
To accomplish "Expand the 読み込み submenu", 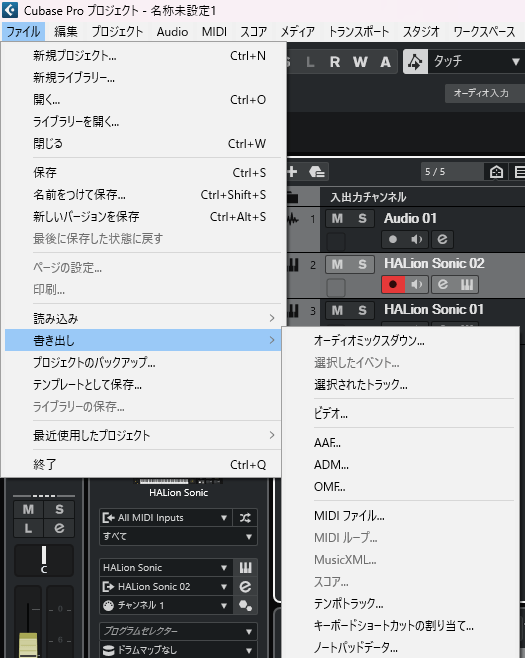I will click(143, 319).
